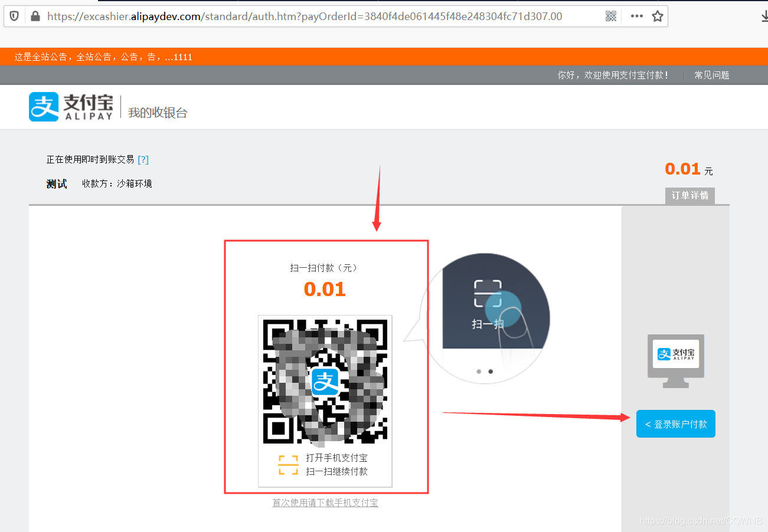Click the Alipay logo in header
Viewport: 768px width, 532px height.
[x=71, y=107]
